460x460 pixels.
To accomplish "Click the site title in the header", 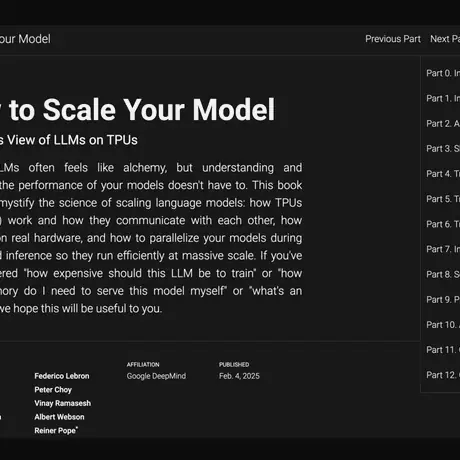I will click(x=25, y=39).
